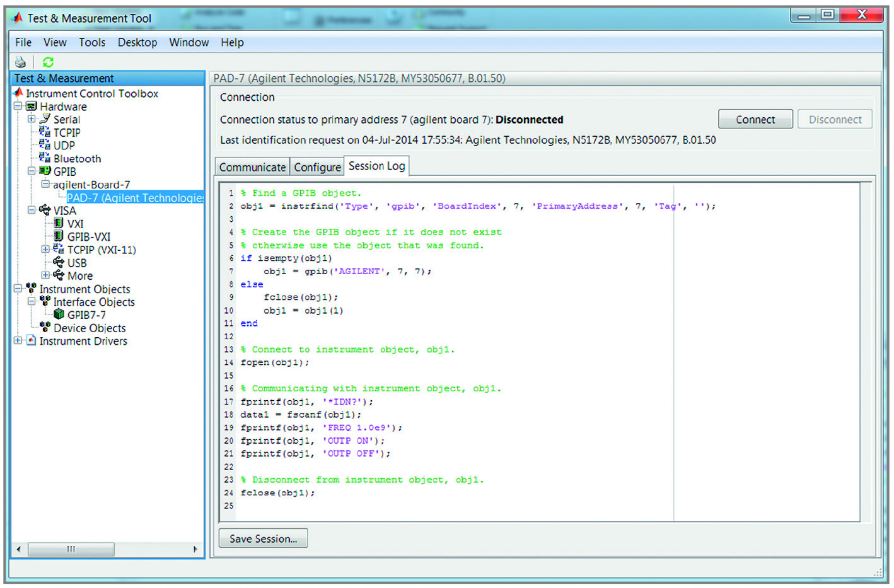894x588 pixels.
Task: Open the File menu
Action: coord(23,42)
